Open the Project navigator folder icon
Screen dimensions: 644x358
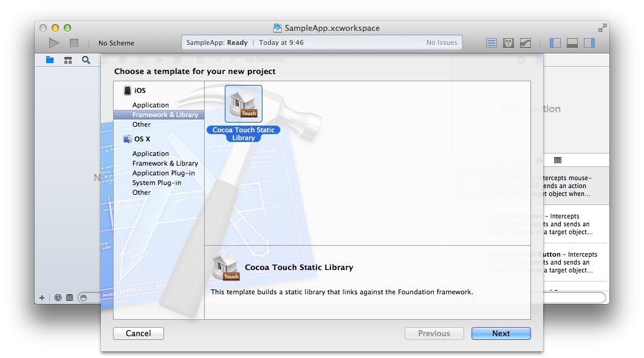50,60
